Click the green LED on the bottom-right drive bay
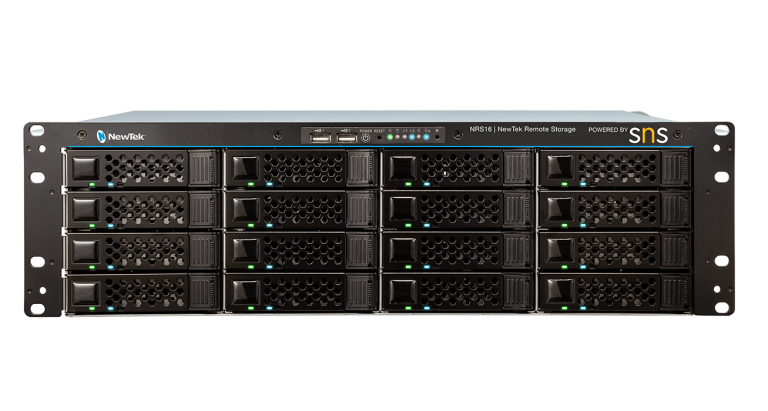The height and width of the screenshot is (411, 768). 566,306
